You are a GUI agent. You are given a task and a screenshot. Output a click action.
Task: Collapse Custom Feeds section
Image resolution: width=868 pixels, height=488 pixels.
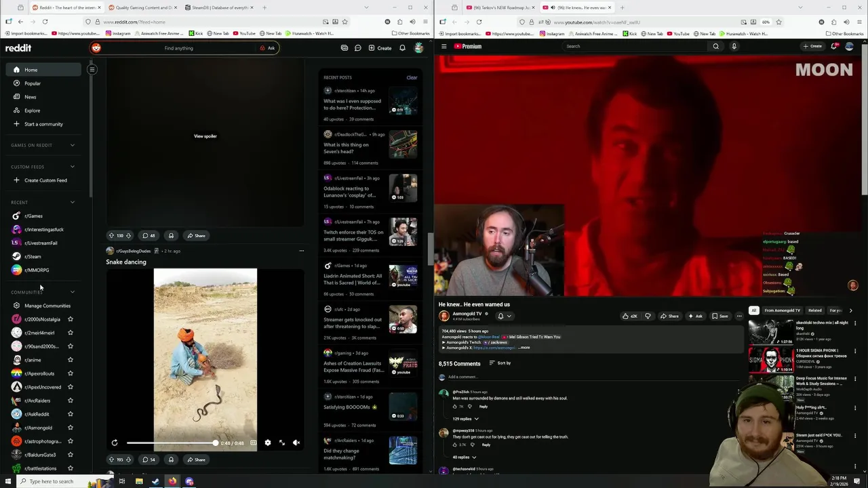(x=73, y=167)
